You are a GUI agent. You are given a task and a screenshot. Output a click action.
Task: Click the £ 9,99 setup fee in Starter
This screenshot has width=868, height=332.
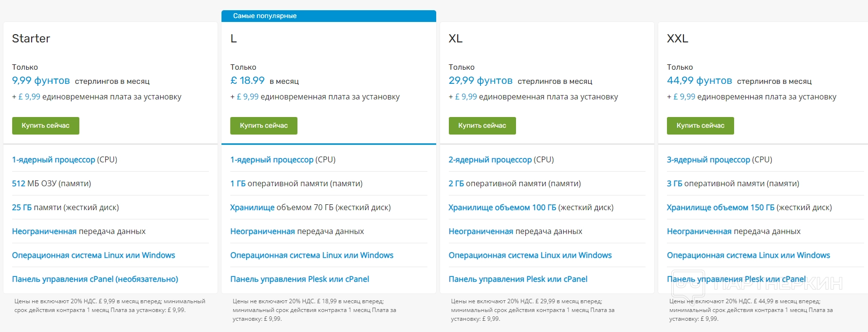pos(29,97)
